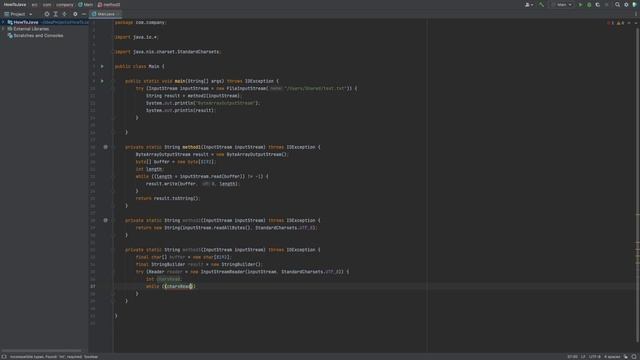This screenshot has height=360, width=640.
Task: Click editor tabs more-options icon at right
Action: 636,14
